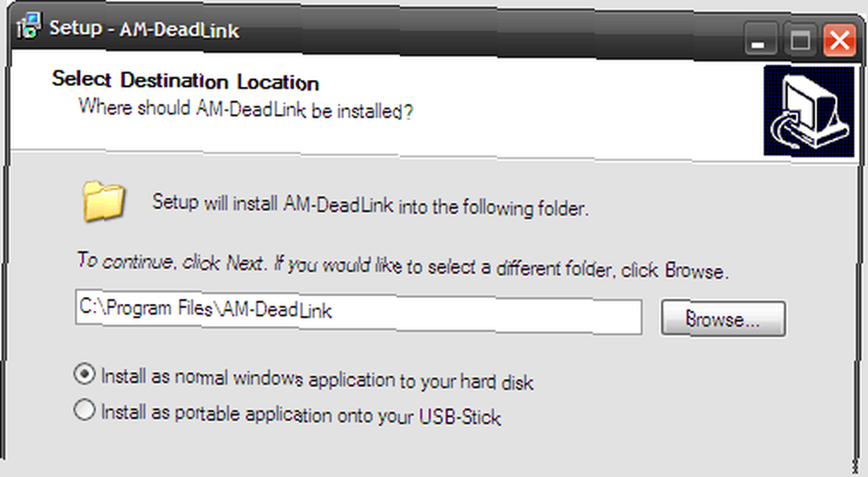Viewport: 868px width, 477px height.
Task: Close the AM-DeadLink setup window
Action: click(x=839, y=41)
